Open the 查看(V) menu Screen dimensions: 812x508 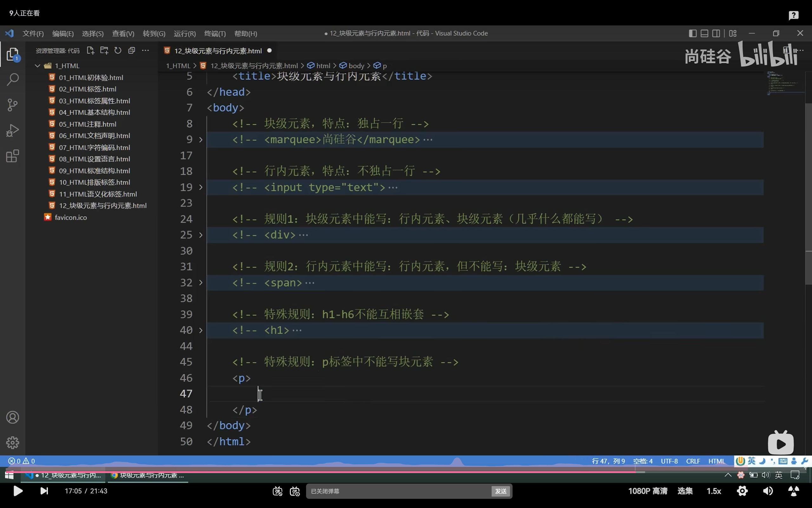tap(123, 34)
